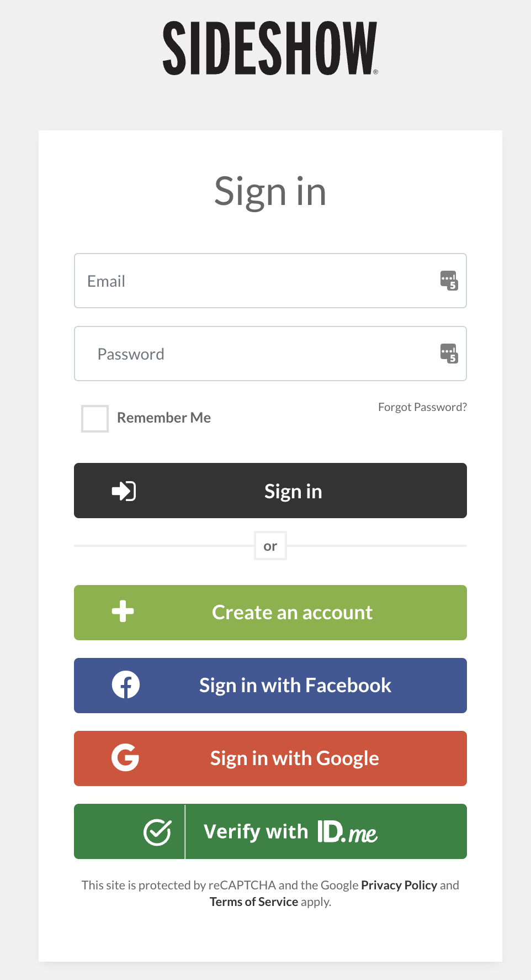The image size is (531, 980).
Task: Tick the Remember Me checkbox
Action: 95,419
